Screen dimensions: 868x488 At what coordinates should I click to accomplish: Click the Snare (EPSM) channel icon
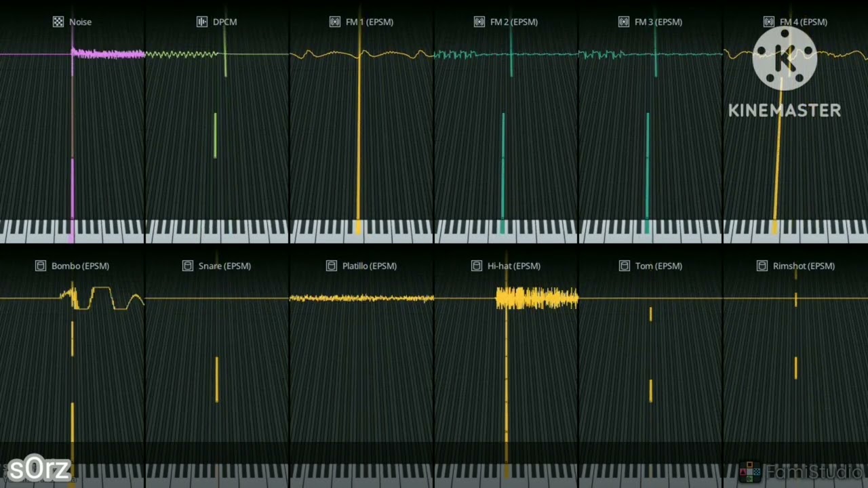[188, 266]
